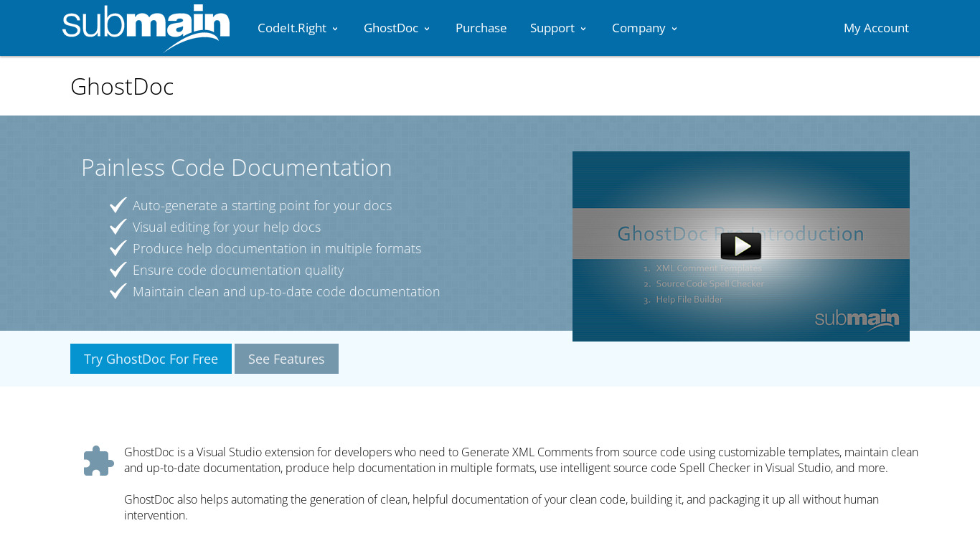Click checkmark beside Produce help documentation
The height and width of the screenshot is (551, 980).
point(118,248)
